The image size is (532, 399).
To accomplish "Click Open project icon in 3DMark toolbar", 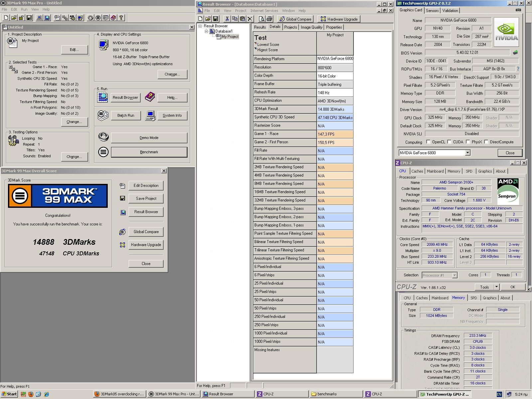I will 14,18.
